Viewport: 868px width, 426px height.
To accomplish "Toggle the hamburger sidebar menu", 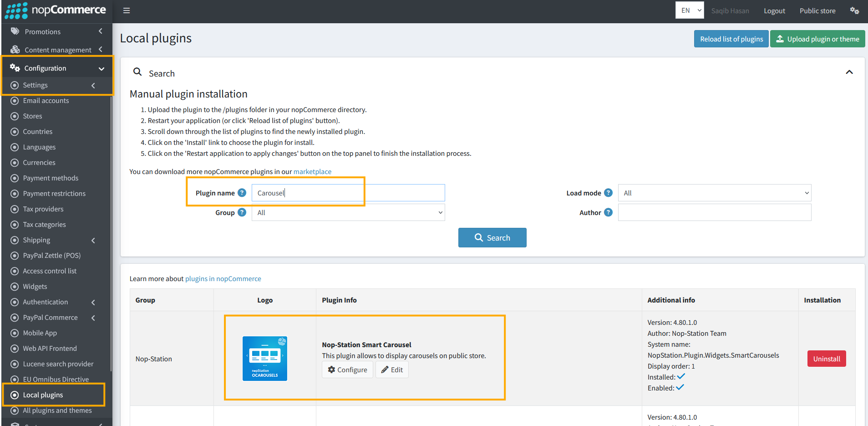I will (127, 10).
